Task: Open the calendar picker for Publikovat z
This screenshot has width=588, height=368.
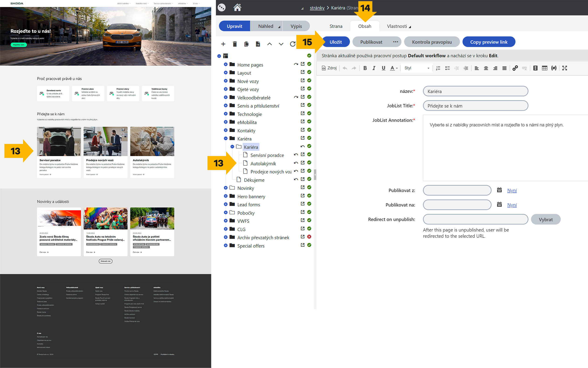Action: [499, 190]
